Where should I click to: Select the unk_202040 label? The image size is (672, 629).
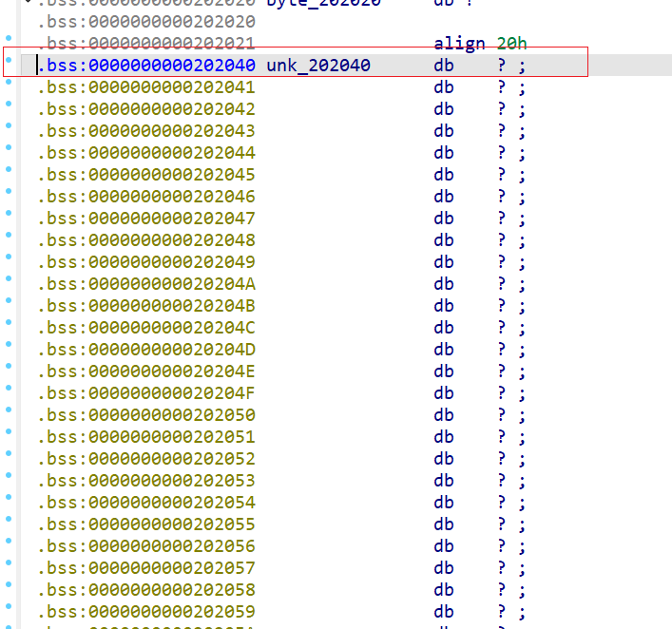tap(325, 66)
